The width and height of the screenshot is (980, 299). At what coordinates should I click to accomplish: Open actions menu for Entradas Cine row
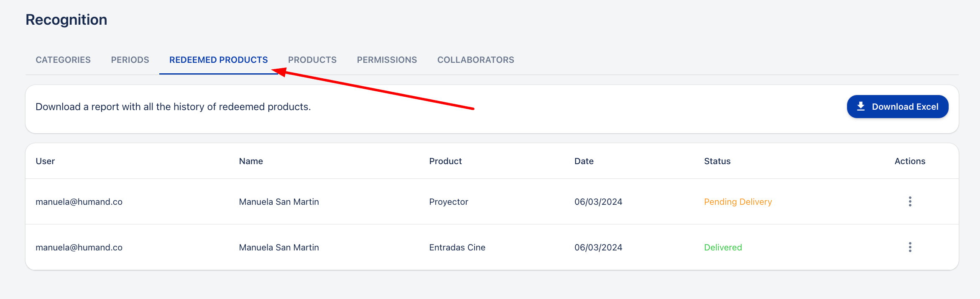tap(910, 247)
